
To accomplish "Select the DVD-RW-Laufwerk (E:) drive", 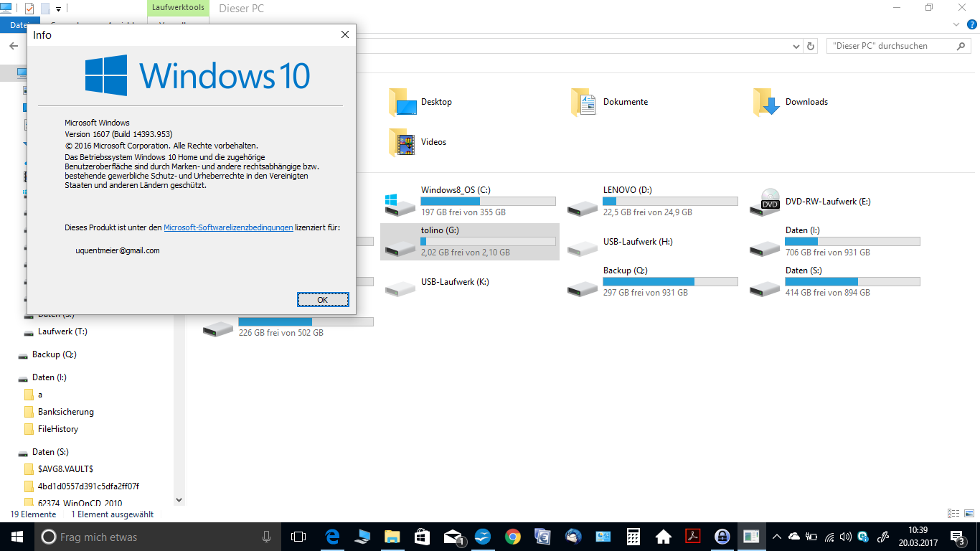I will tap(811, 202).
